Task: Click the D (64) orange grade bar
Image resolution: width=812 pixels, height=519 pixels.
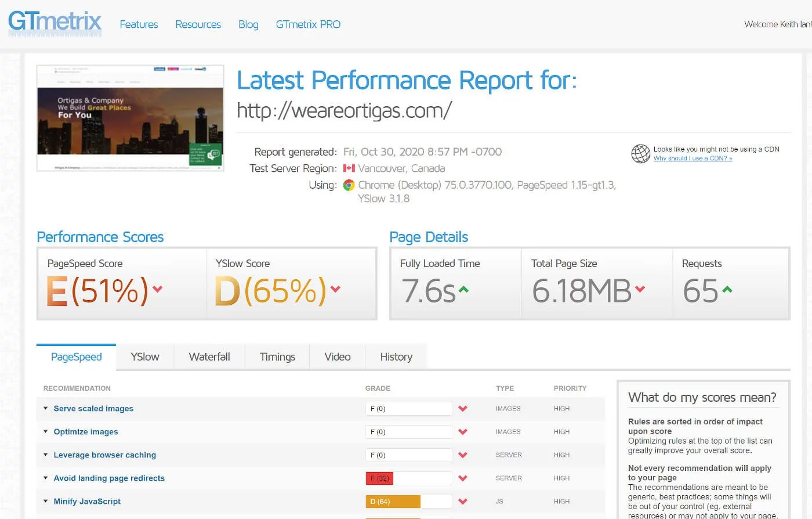Action: pos(393,502)
